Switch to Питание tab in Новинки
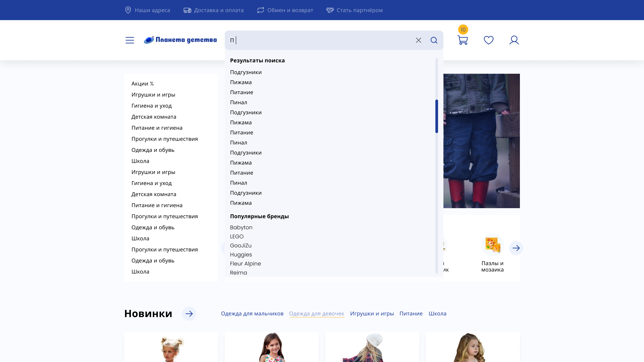 point(411,314)
